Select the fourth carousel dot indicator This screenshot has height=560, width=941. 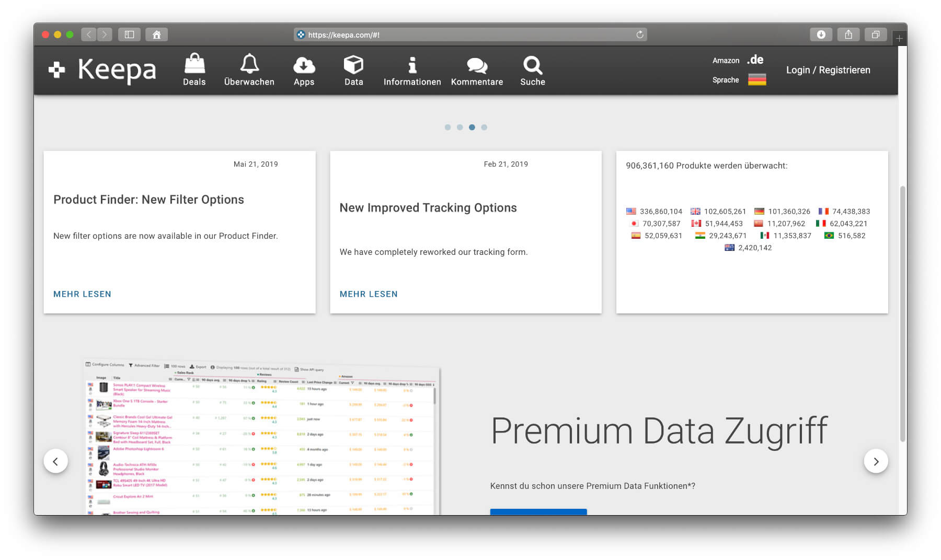[484, 127]
